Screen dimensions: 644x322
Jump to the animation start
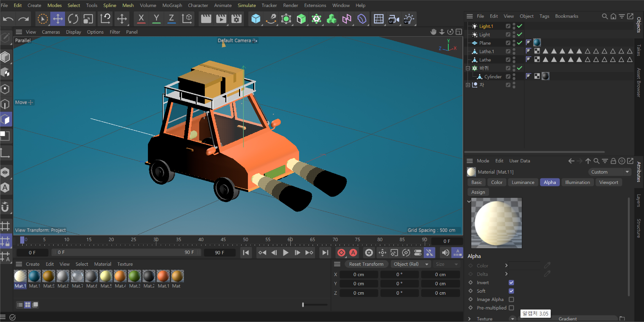coord(246,253)
